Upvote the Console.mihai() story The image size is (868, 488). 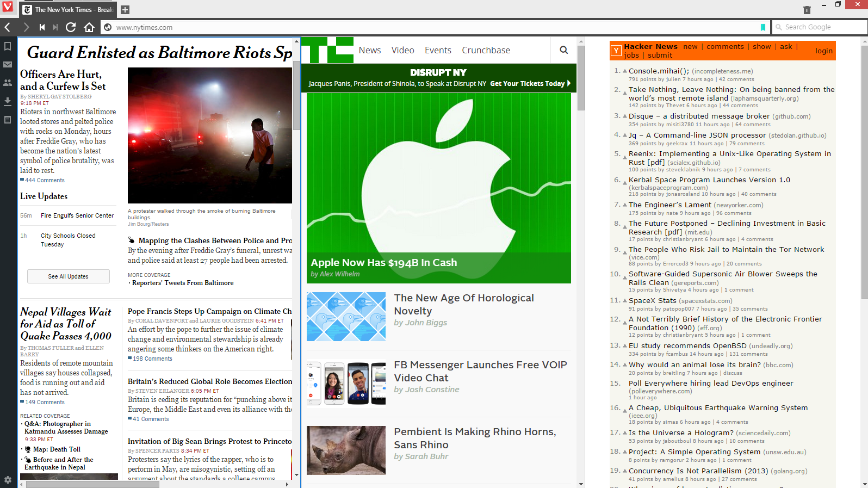click(625, 71)
